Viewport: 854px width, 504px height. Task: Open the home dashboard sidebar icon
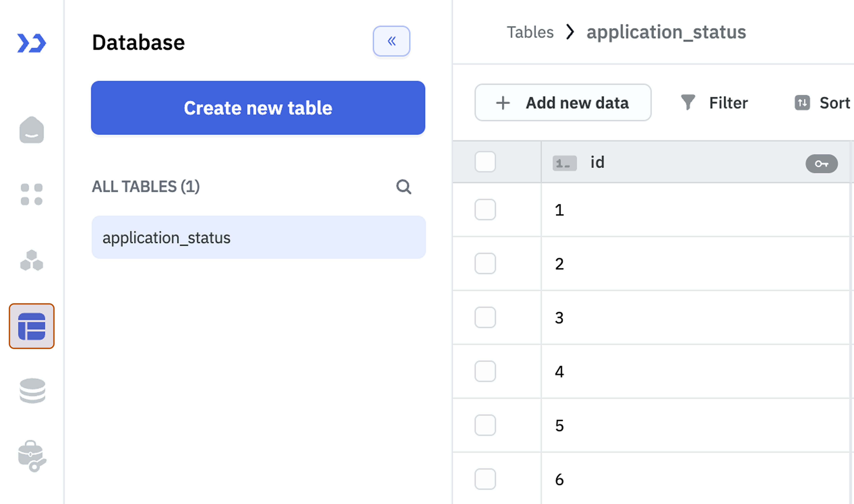pos(32,130)
